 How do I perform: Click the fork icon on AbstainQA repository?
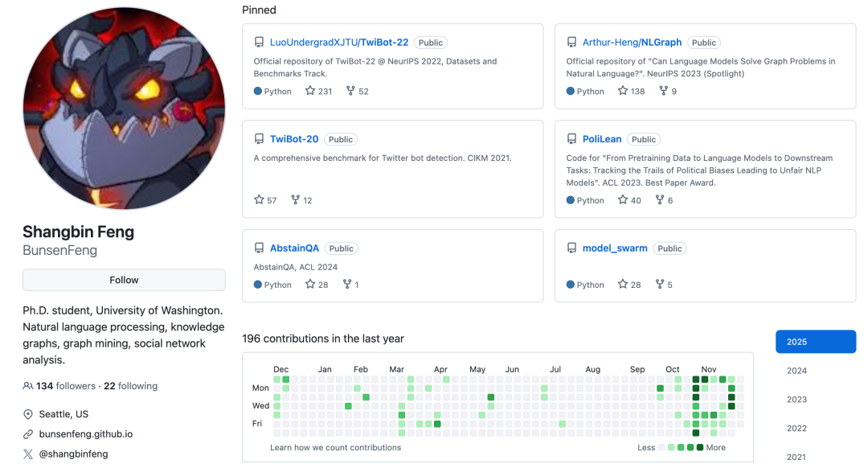pyautogui.click(x=347, y=285)
